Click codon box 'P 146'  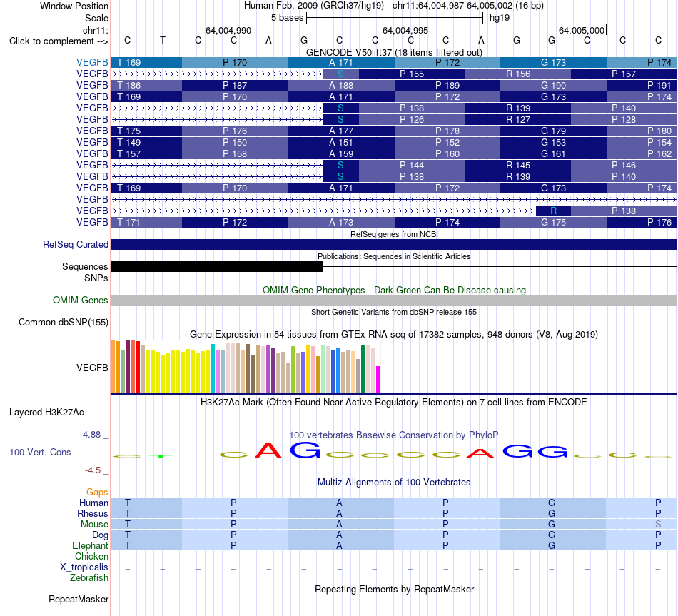coord(624,166)
